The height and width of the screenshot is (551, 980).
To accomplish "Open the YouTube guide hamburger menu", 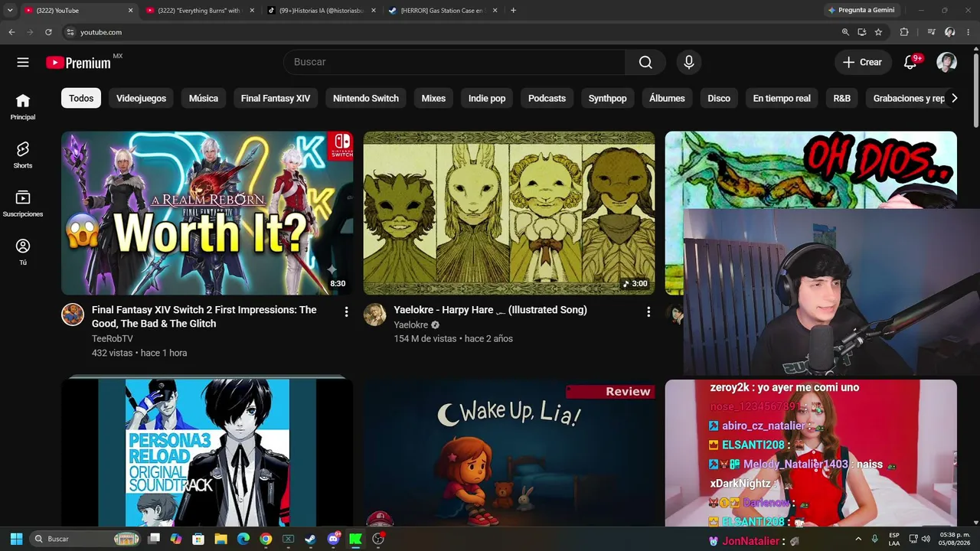I will 23,62.
